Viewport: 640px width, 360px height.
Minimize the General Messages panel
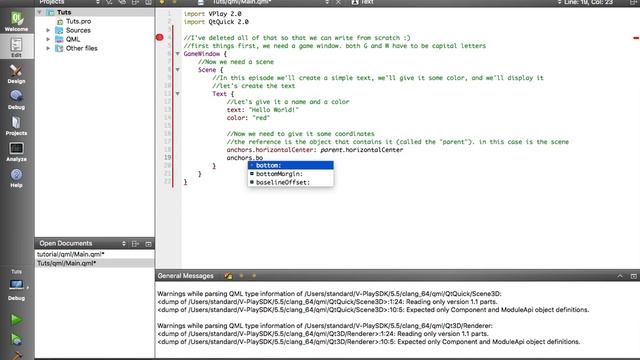point(620,276)
